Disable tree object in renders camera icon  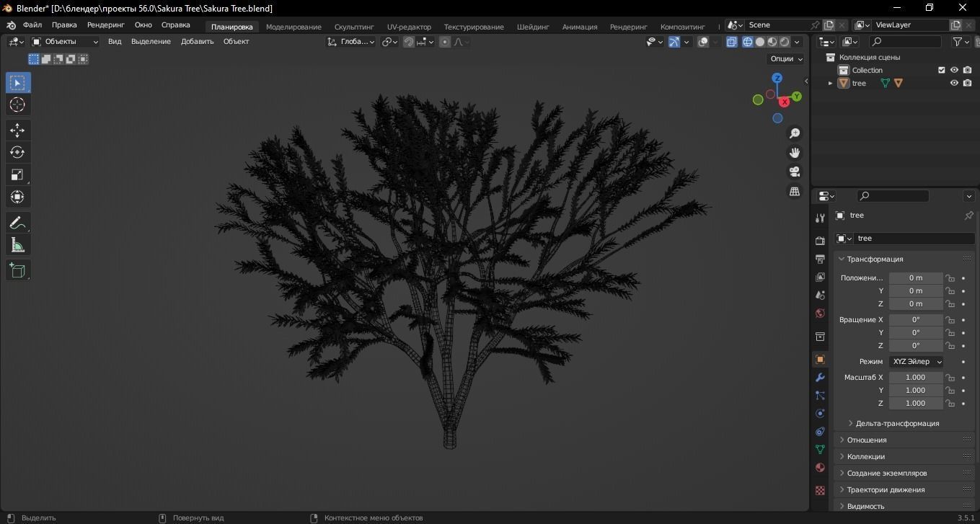(x=968, y=83)
